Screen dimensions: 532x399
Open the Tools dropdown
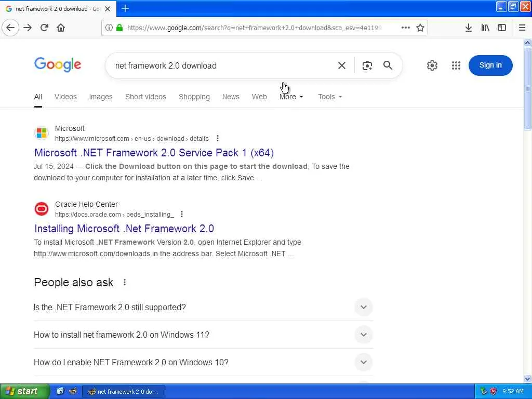click(330, 97)
